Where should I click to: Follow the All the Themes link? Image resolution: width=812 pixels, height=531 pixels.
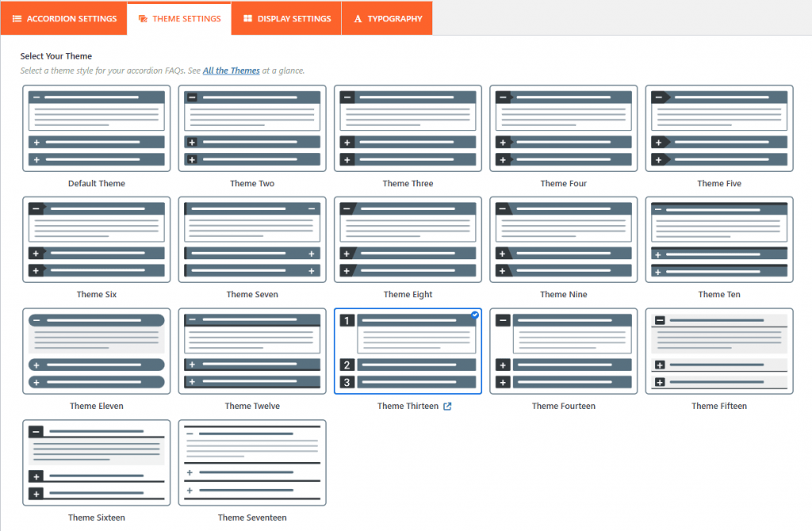click(x=231, y=71)
